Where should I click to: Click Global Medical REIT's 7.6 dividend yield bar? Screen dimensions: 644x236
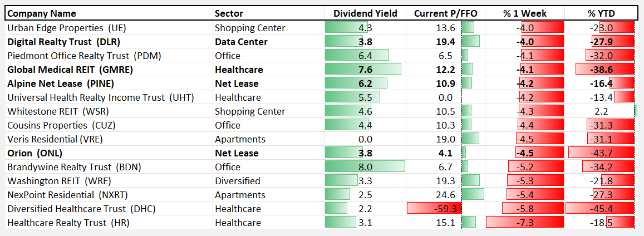(x=363, y=70)
